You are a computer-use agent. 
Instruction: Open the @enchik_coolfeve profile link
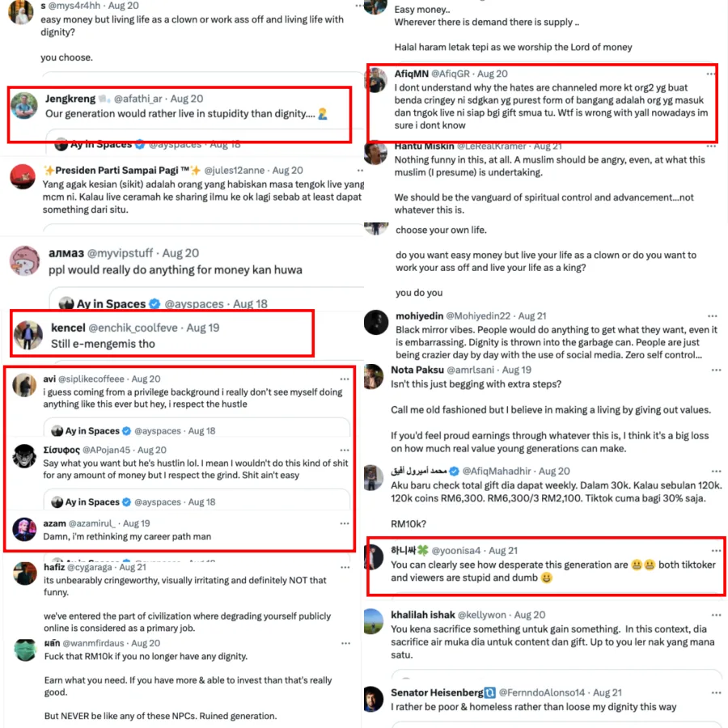(133, 328)
